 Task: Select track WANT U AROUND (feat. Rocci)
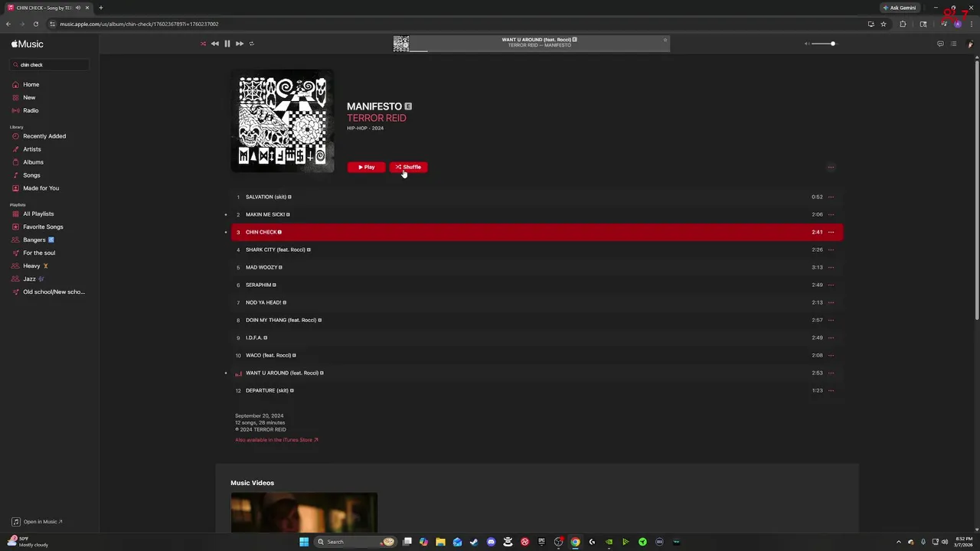click(x=537, y=373)
